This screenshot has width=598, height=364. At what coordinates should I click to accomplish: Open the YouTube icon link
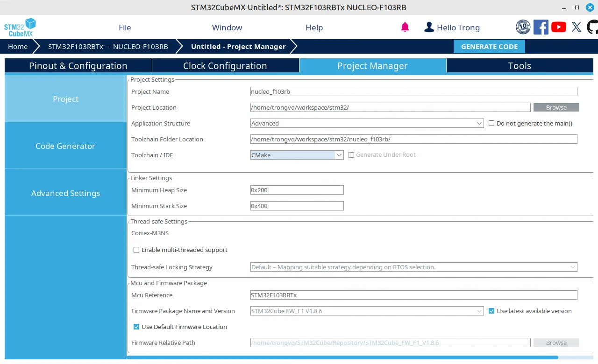[x=559, y=27]
